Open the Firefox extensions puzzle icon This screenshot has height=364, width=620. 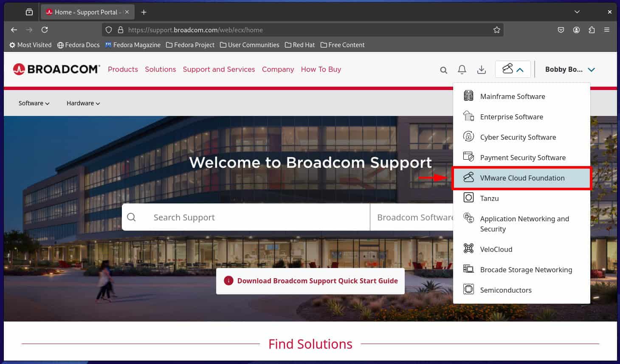592,30
